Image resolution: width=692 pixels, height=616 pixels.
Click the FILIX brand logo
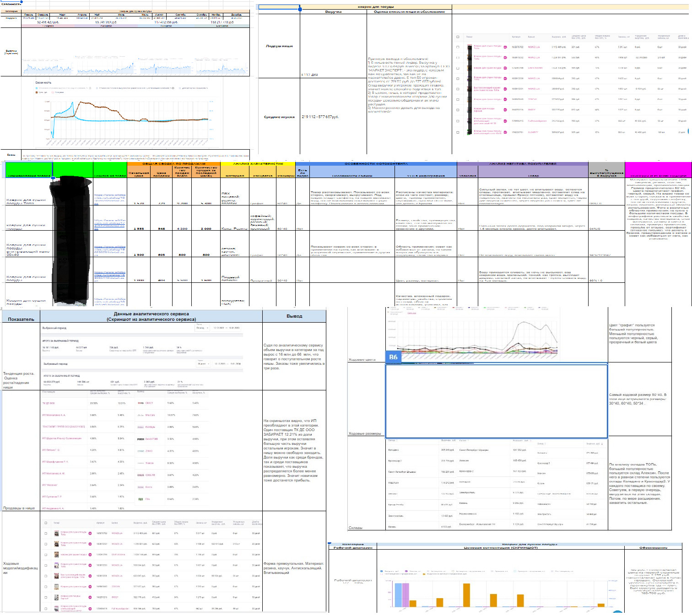tap(141, 499)
